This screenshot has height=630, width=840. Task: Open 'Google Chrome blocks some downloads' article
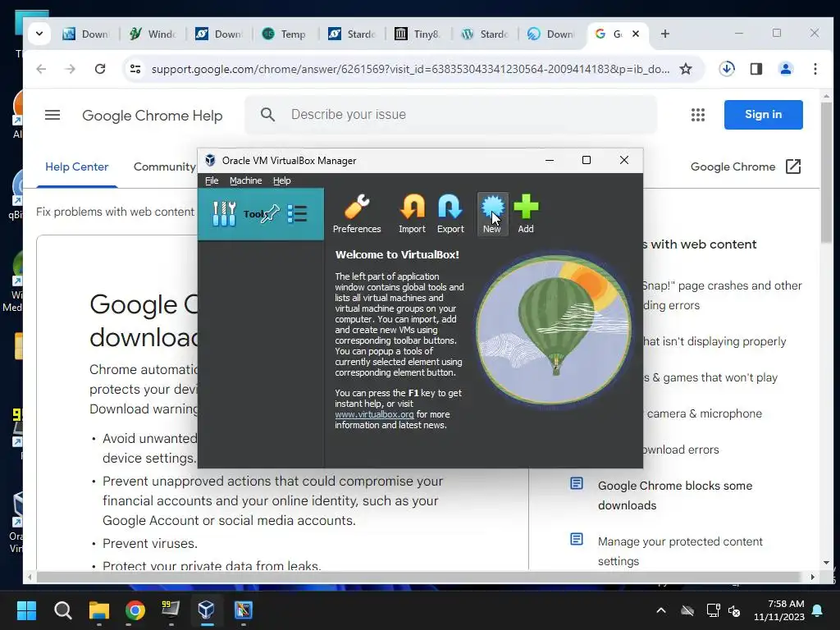pos(675,495)
